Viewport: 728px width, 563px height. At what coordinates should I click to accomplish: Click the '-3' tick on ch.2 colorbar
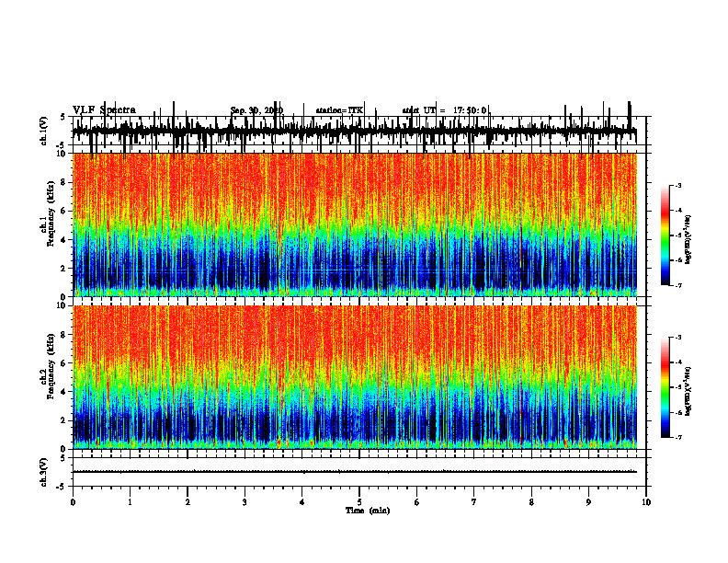coord(678,338)
